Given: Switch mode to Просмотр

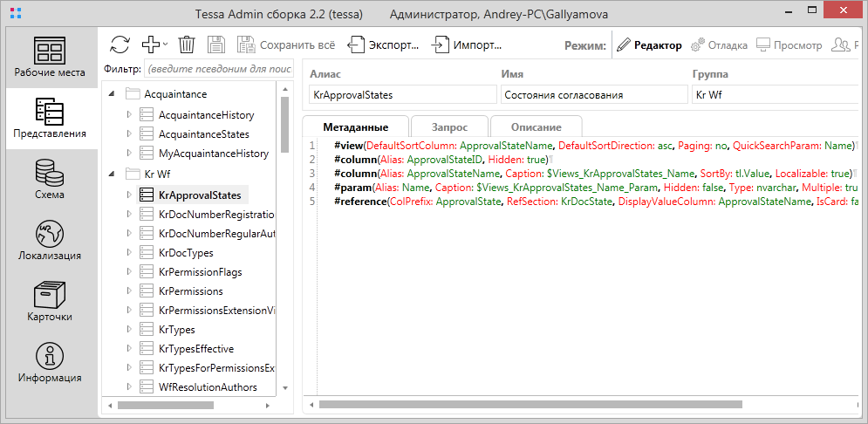Looking at the screenshot, I should point(789,45).
